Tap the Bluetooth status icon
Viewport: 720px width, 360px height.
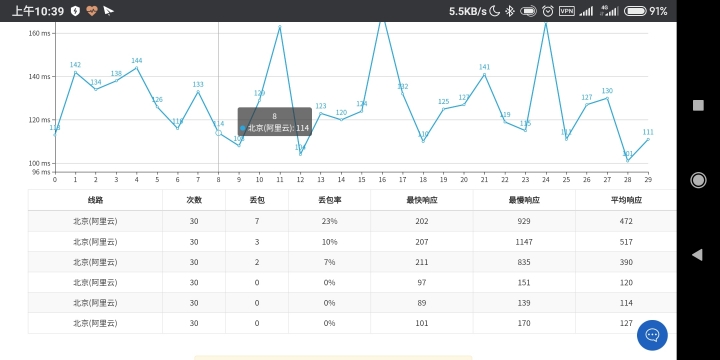(x=510, y=11)
